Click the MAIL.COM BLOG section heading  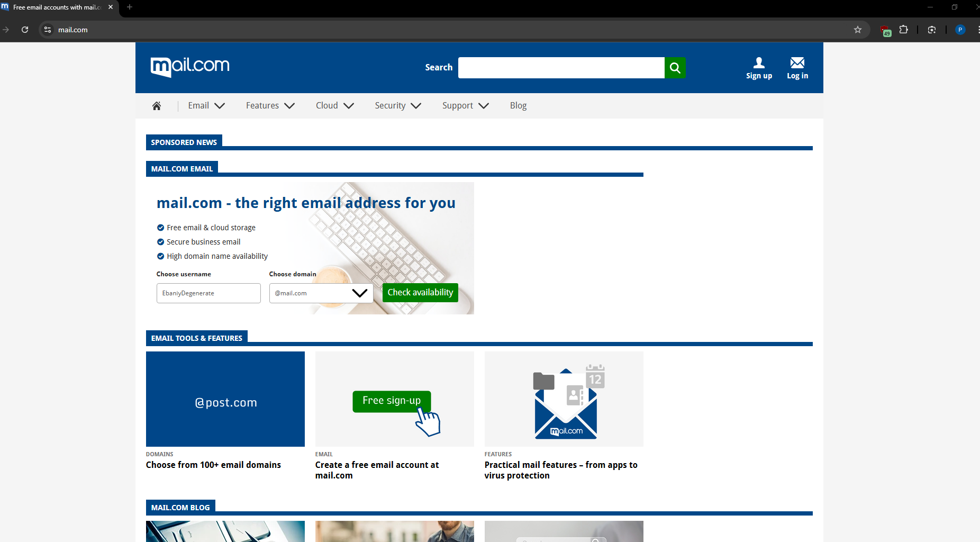pyautogui.click(x=180, y=508)
